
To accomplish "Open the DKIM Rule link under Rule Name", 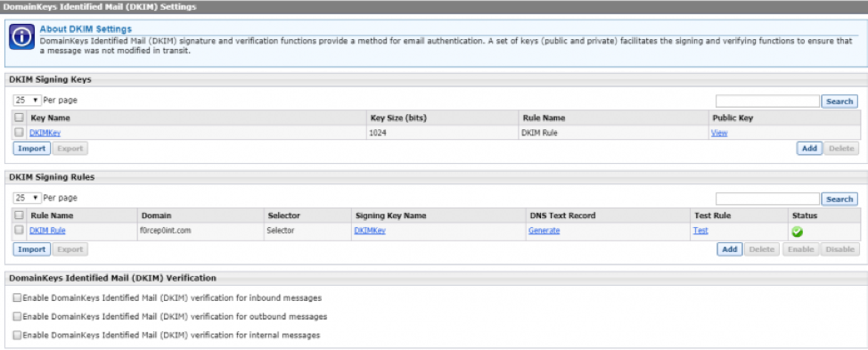I will point(47,231).
